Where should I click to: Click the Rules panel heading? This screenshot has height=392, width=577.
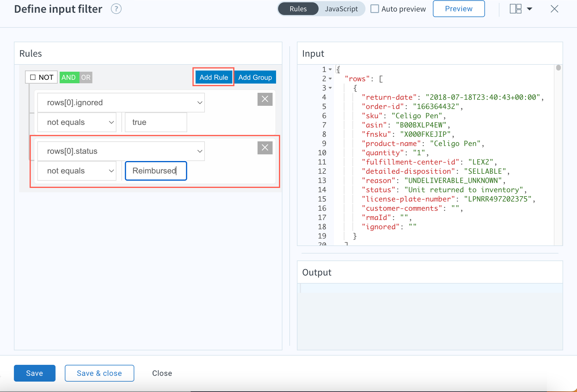[30, 53]
